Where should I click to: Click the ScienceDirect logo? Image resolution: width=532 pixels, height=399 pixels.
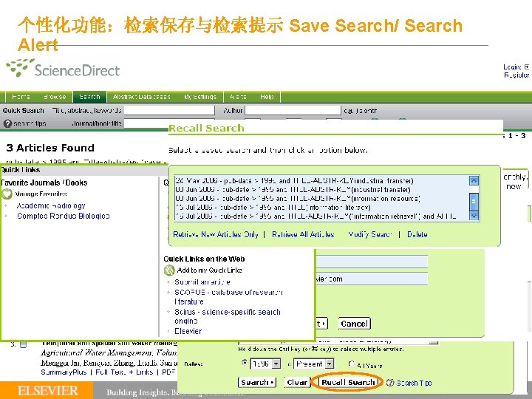click(x=63, y=69)
